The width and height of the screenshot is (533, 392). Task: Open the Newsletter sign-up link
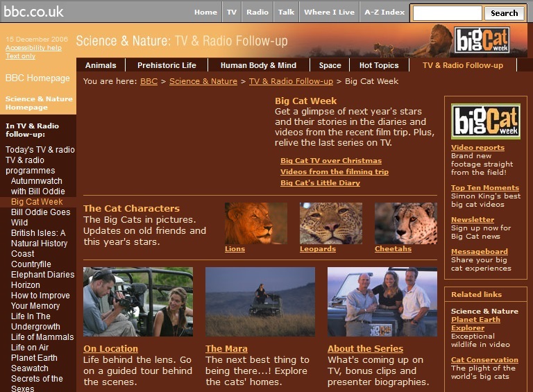tap(473, 219)
